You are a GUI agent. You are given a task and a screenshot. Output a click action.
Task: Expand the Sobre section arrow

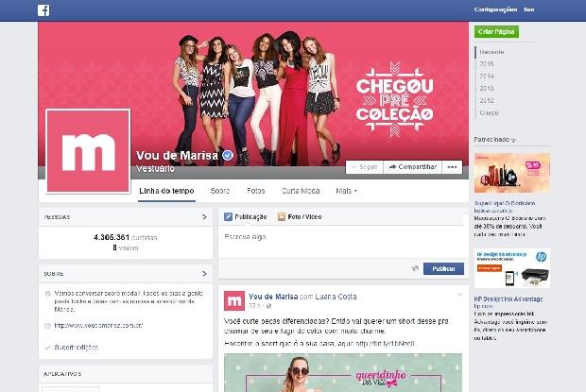(x=204, y=274)
